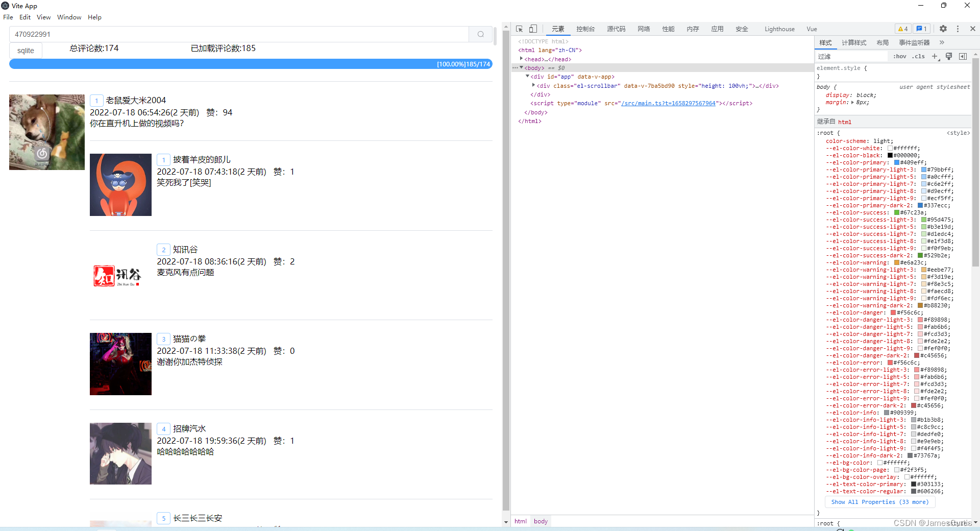Click the element.style rule block
The image size is (980, 531).
[893, 72]
